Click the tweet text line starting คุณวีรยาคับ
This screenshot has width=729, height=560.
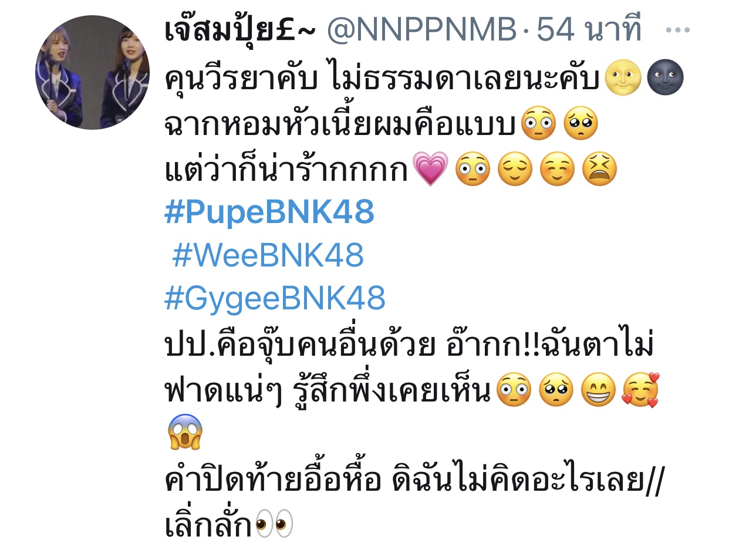pyautogui.click(x=383, y=79)
